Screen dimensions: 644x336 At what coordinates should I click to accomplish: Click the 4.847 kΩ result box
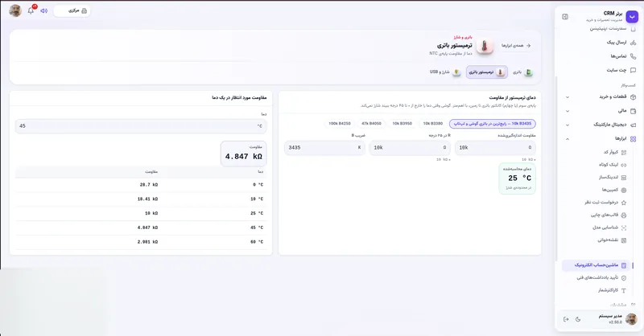pyautogui.click(x=244, y=154)
